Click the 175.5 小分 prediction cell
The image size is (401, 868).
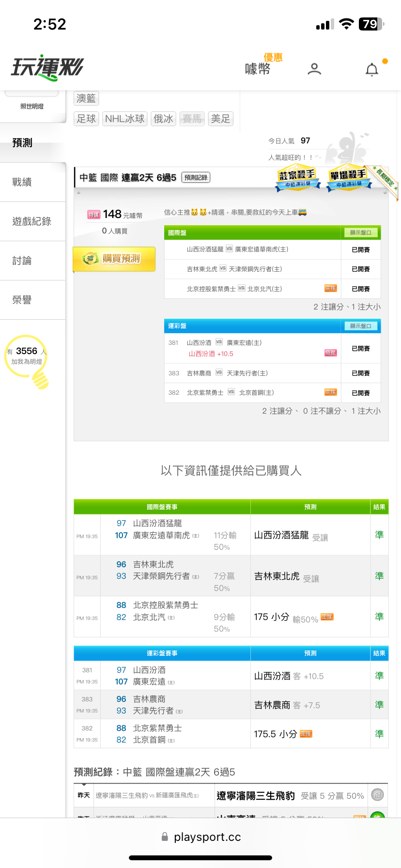tap(310, 734)
